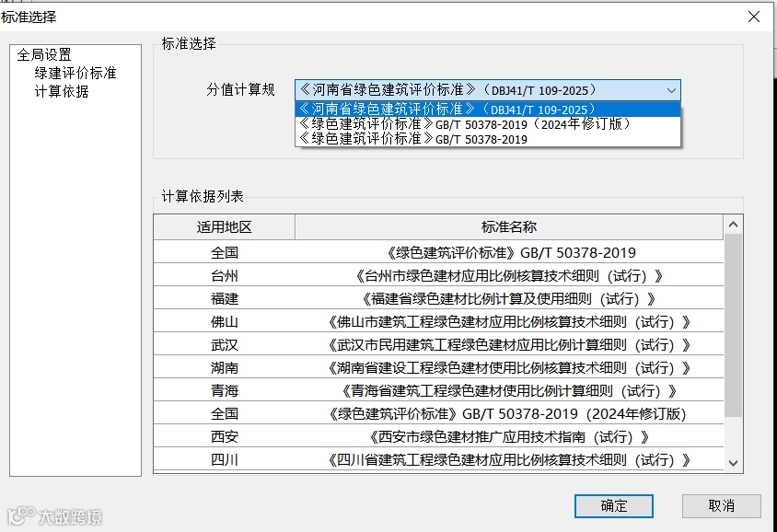Open the 分值计算规 dropdown arrow
This screenshot has width=777, height=532.
671,90
